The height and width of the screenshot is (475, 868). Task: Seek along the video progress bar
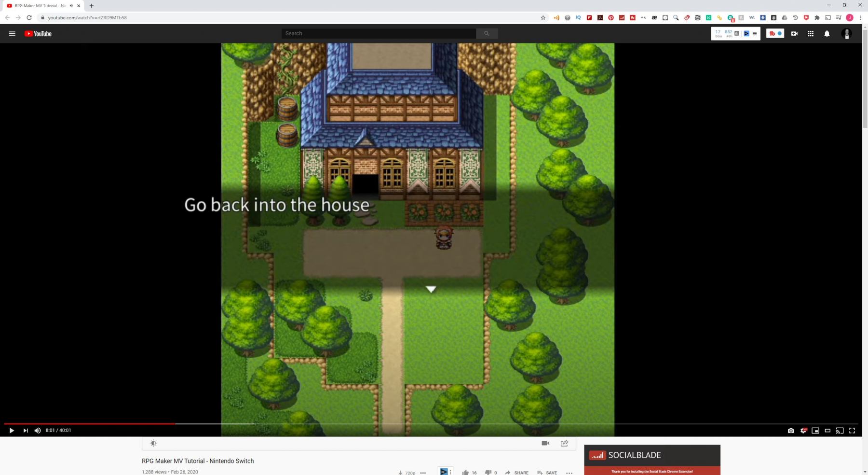[431, 424]
